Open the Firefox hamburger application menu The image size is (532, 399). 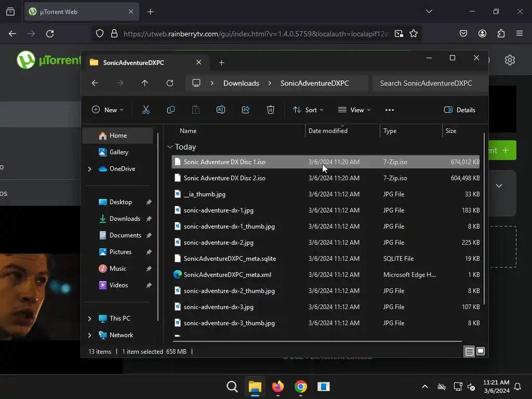[x=519, y=33]
